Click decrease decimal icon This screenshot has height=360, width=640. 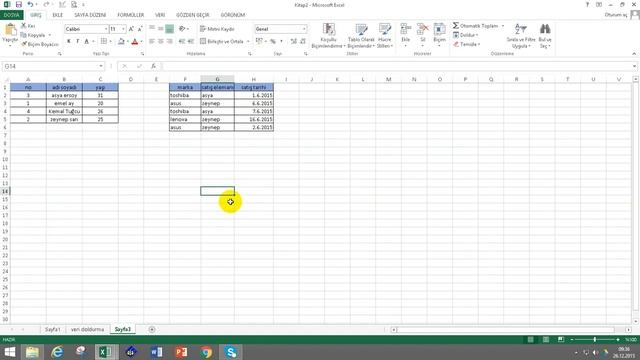(302, 41)
